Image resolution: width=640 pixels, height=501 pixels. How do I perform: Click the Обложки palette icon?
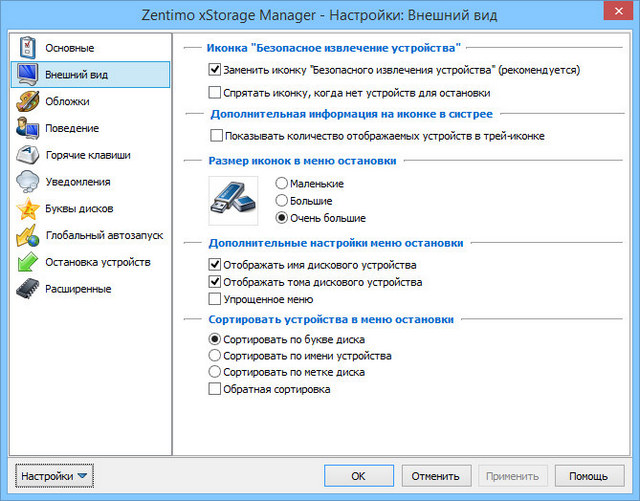click(27, 102)
